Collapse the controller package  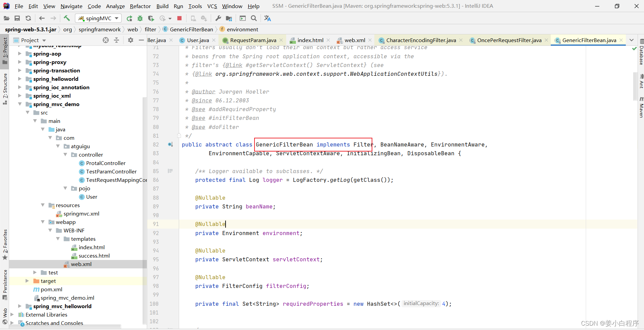[65, 155]
